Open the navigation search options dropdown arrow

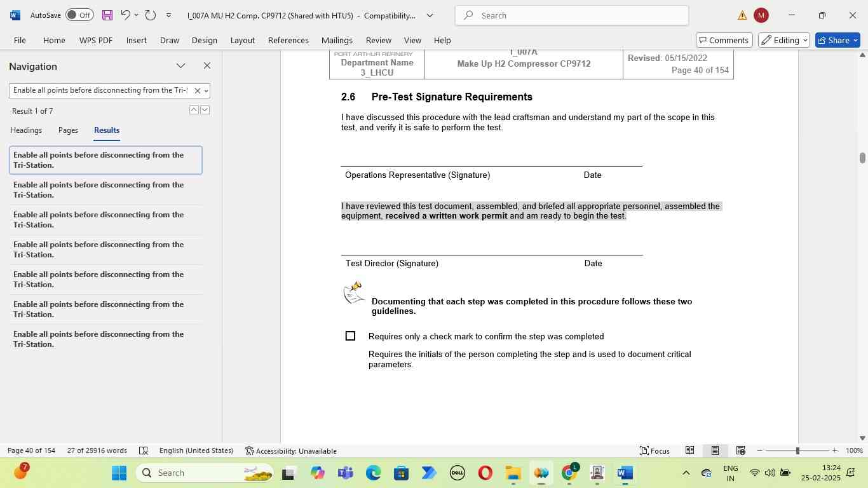pyautogui.click(x=206, y=91)
